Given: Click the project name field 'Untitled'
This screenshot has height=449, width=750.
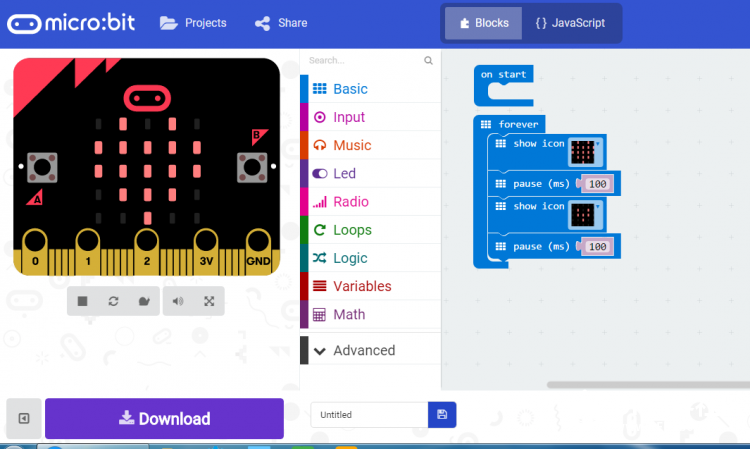Looking at the screenshot, I should point(369,415).
